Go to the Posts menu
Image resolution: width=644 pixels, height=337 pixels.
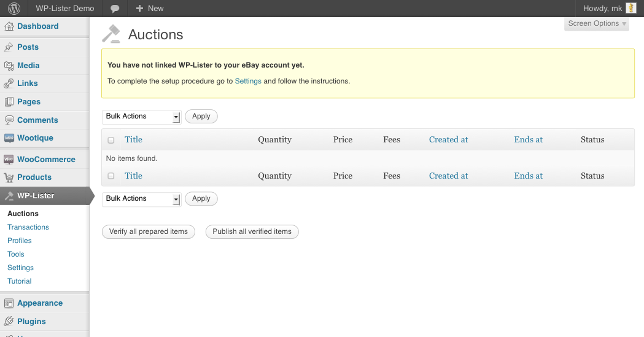(x=28, y=47)
